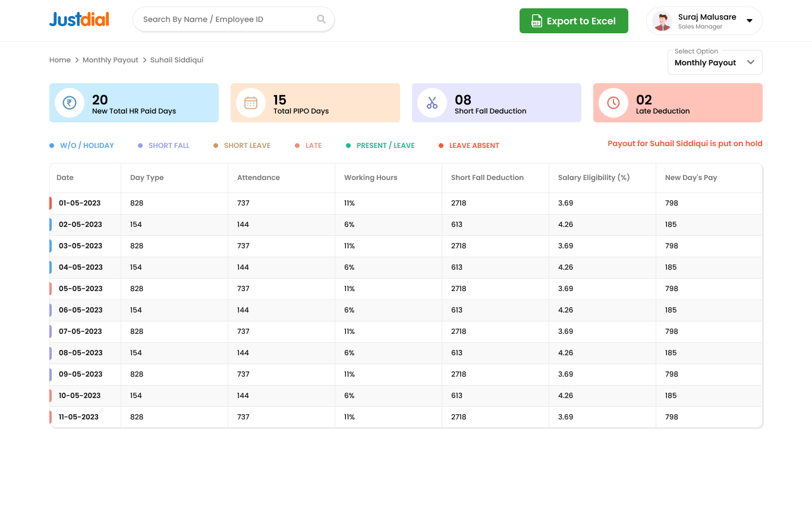This screenshot has height=505, width=812.
Task: Select the LATE legend label
Action: pyautogui.click(x=314, y=146)
